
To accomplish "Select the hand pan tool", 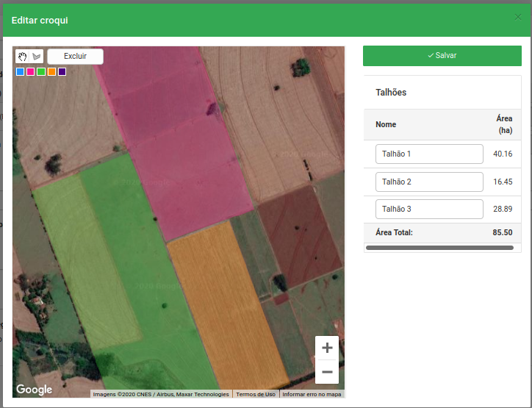I will pos(22,57).
